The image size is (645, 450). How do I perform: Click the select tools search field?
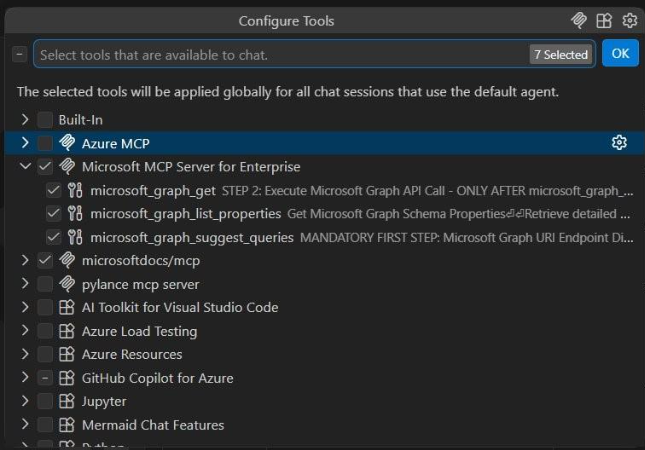pyautogui.click(x=280, y=54)
